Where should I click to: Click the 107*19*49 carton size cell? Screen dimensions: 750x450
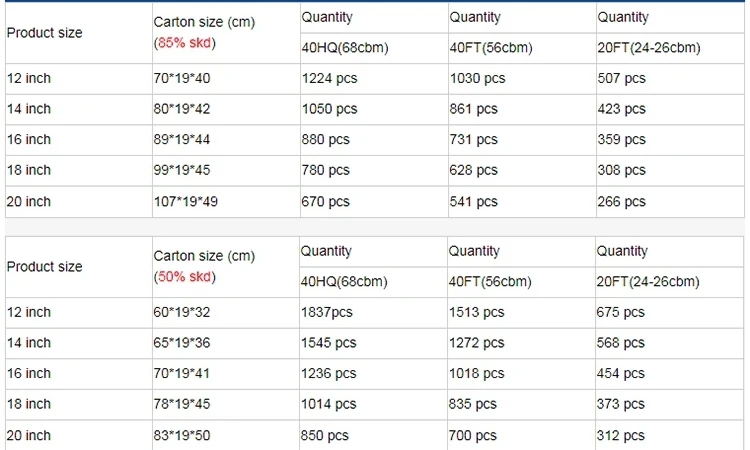click(x=185, y=202)
